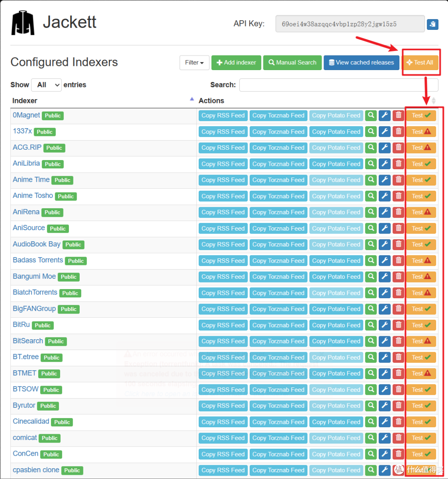Search ConCen using magnifier icon

click(371, 454)
